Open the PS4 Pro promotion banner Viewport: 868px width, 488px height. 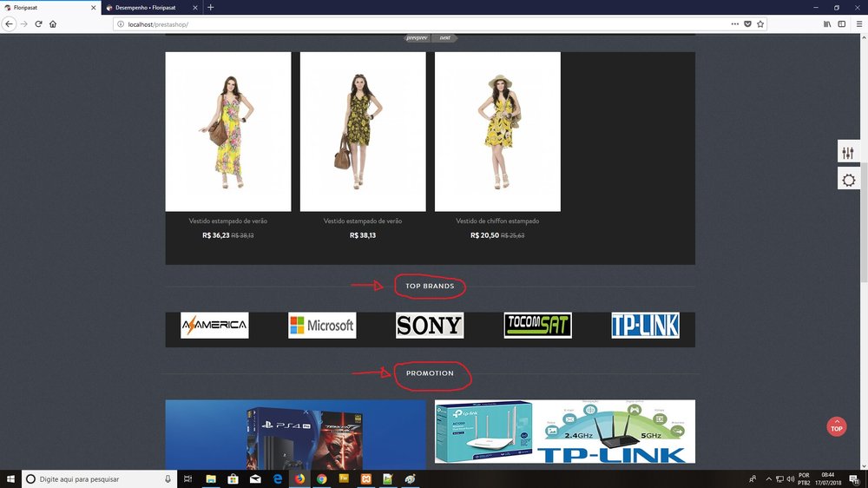coord(296,435)
